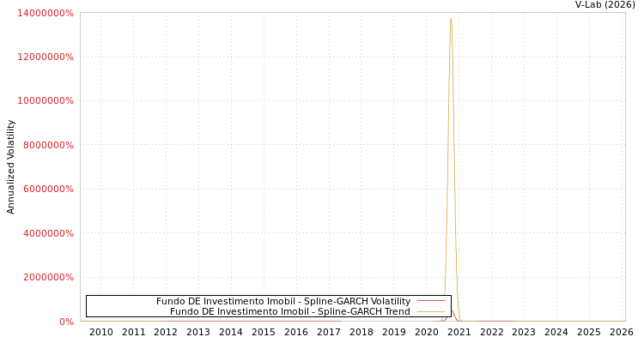Select the 4000000% y-axis label
The width and height of the screenshot is (644, 343).
[x=48, y=233]
